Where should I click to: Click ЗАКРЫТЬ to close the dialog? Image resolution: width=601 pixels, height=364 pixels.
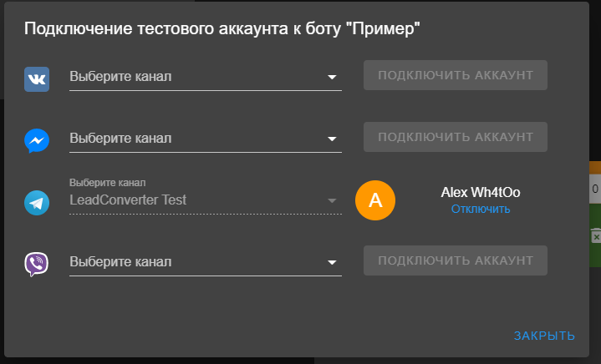click(544, 336)
